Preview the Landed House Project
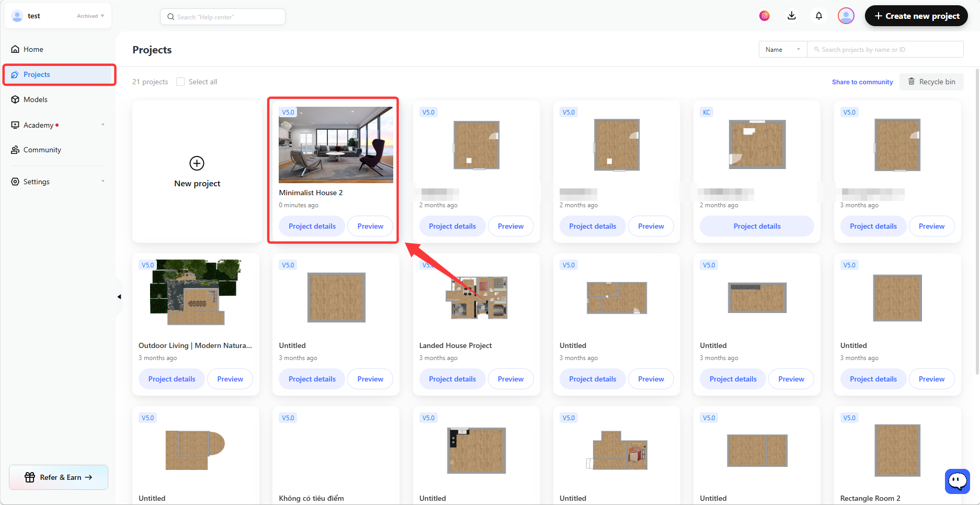The width and height of the screenshot is (980, 505). coord(510,379)
